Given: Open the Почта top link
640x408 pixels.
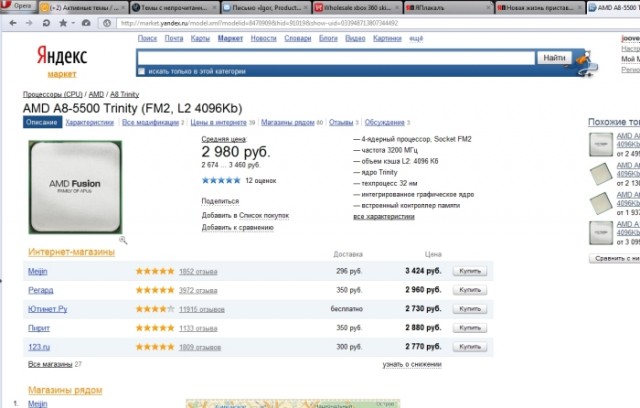Looking at the screenshot, I should [x=174, y=38].
